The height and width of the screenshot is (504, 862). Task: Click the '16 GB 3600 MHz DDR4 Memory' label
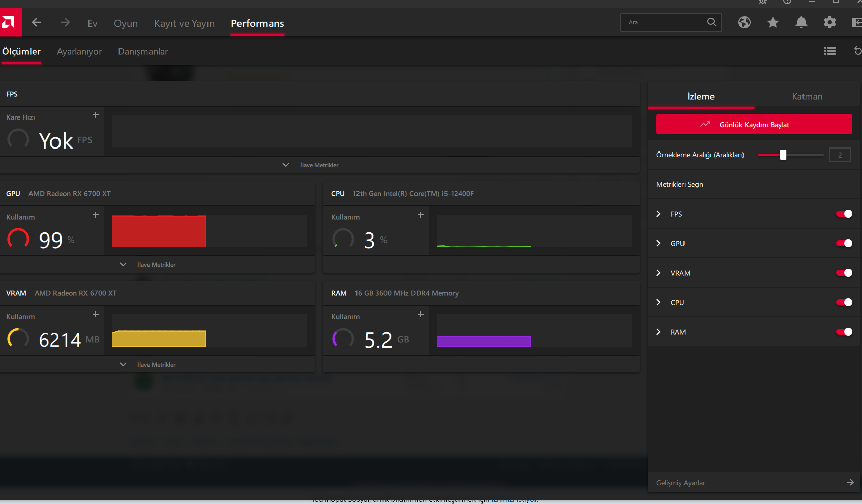click(x=407, y=293)
